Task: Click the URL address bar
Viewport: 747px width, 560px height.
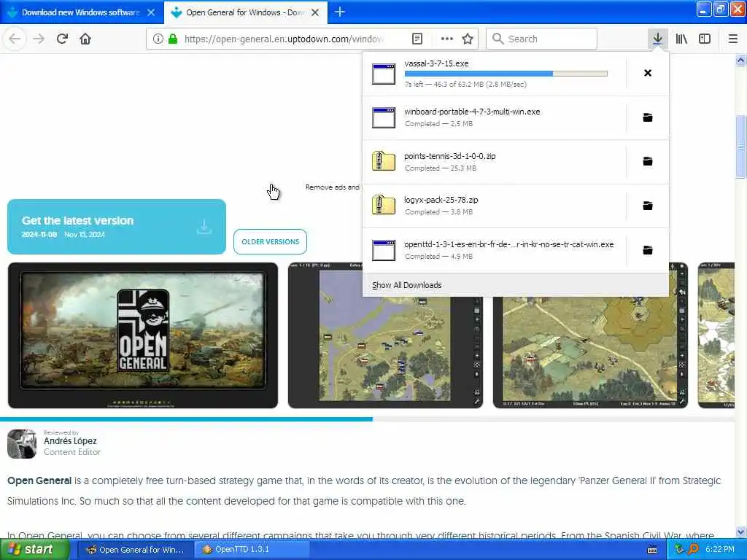Action: click(284, 39)
